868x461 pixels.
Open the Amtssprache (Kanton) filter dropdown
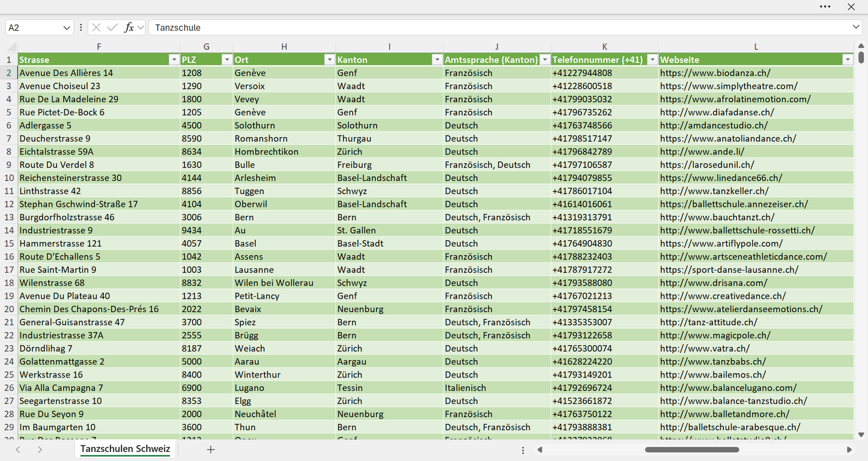point(544,60)
